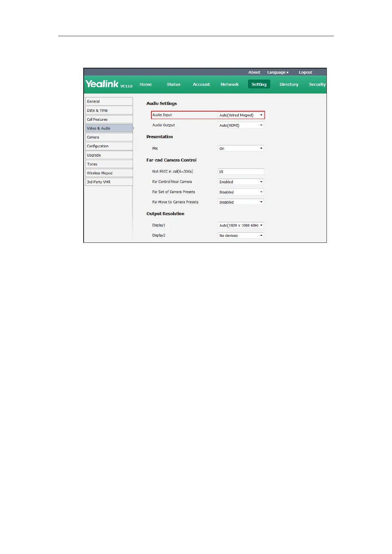Select Video & Audio sidebar item
392x554 pixels.
tap(109, 128)
